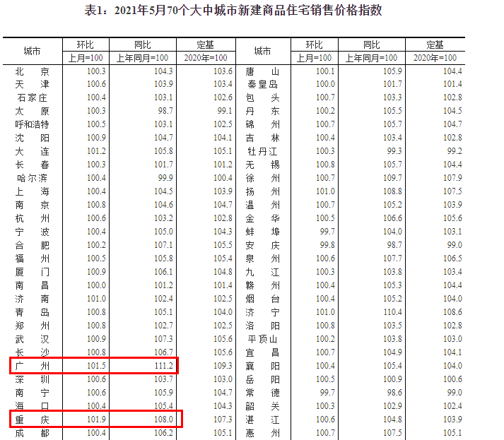
Task: Select the 襄阳 city cell
Action: tap(263, 366)
